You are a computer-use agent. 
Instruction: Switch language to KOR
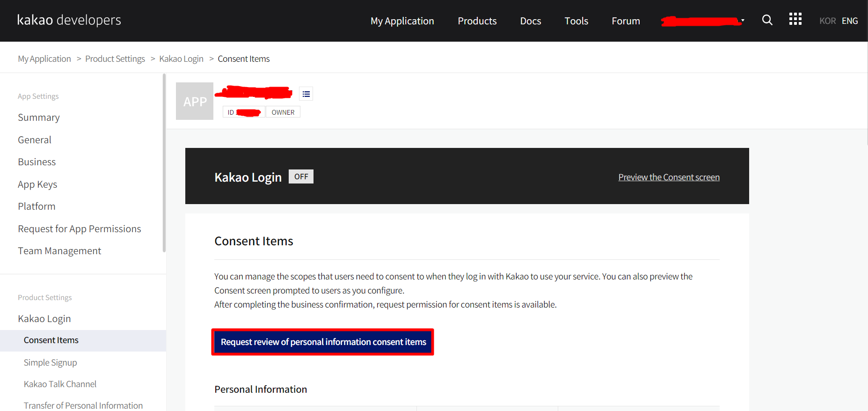(x=827, y=21)
